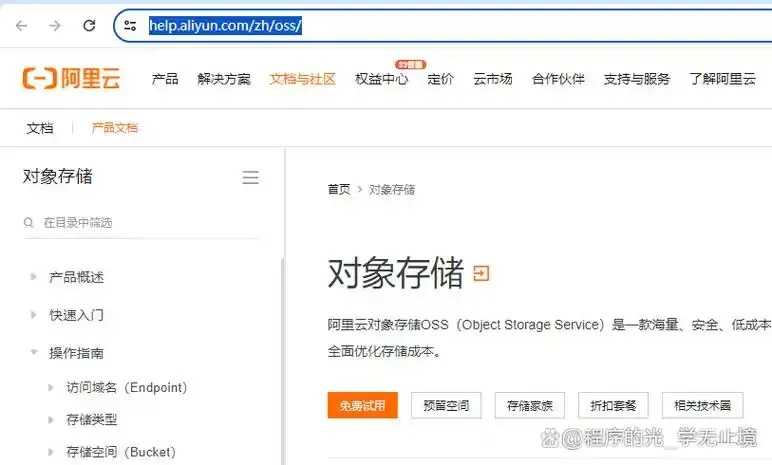Open the 了解阿里云 menu item
Image resolution: width=772 pixels, height=465 pixels.
(x=722, y=79)
